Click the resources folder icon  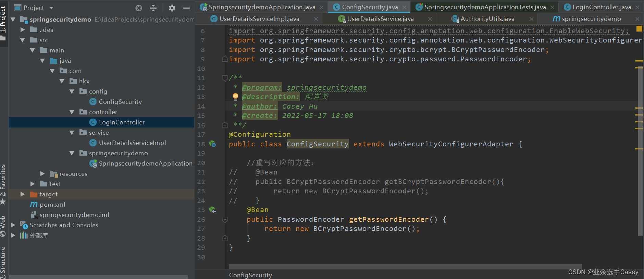54,174
